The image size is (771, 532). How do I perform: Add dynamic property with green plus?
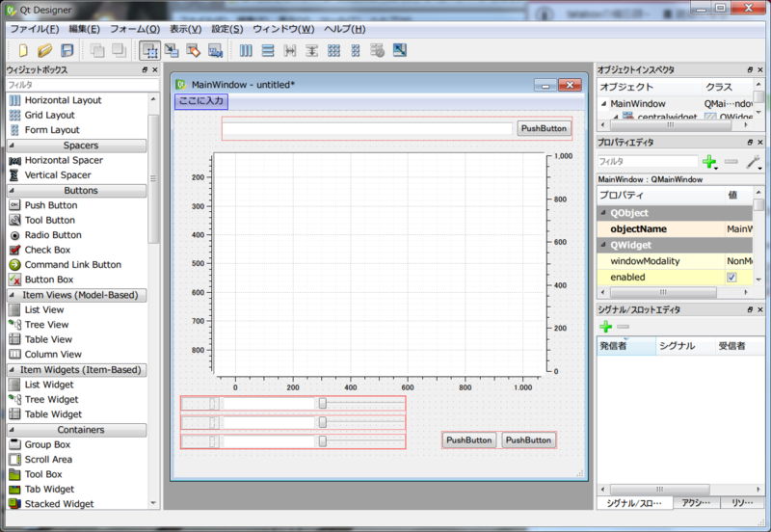coord(709,161)
